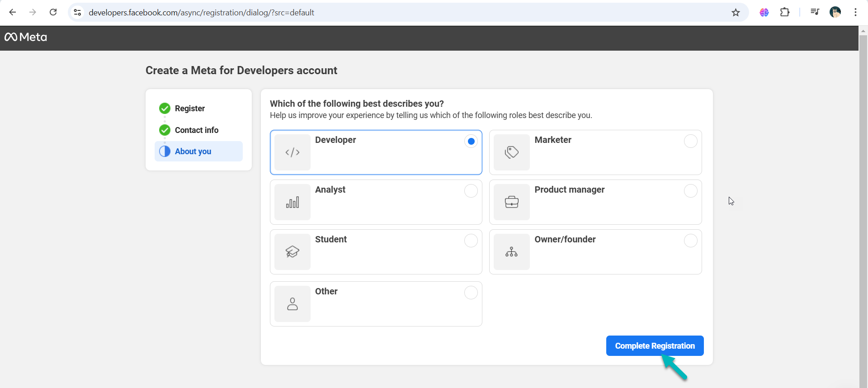
Task: Open the media controls icon
Action: (815, 12)
